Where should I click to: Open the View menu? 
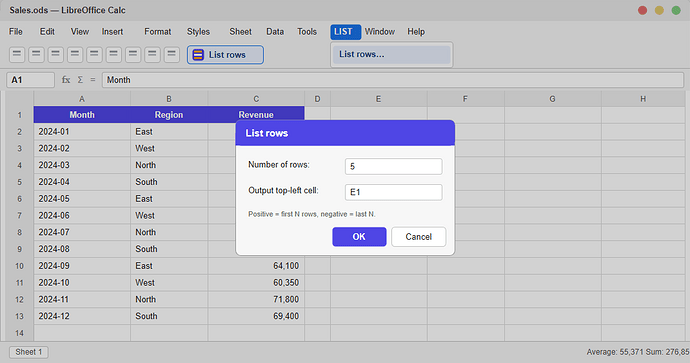[x=80, y=32]
